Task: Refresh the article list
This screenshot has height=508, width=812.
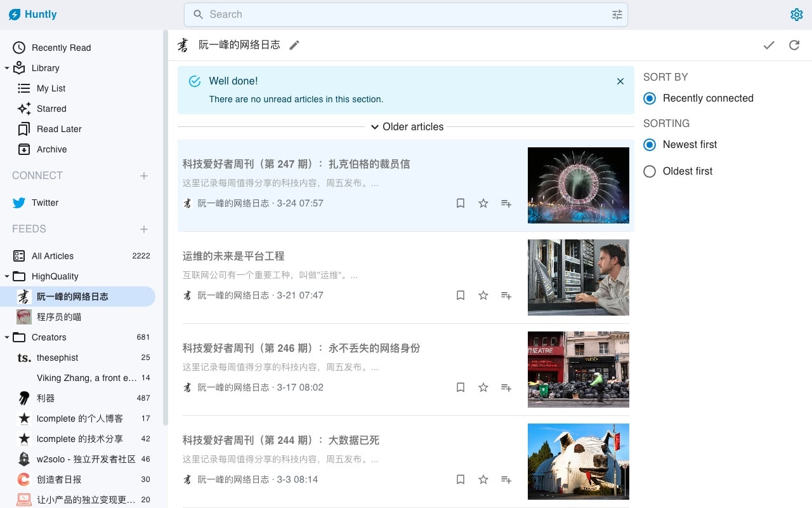Action: [x=794, y=45]
